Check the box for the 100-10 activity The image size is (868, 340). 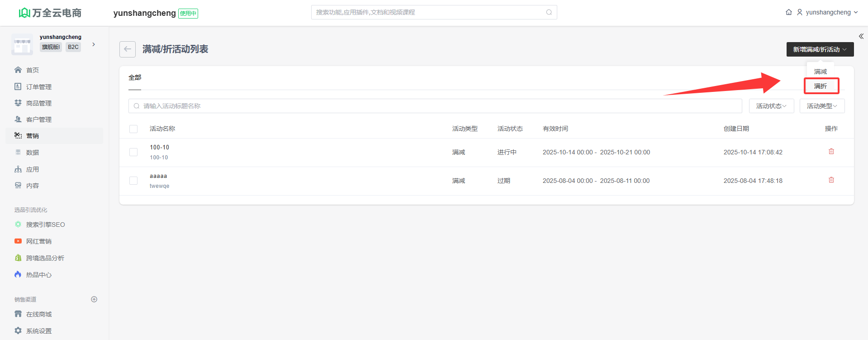(x=133, y=152)
